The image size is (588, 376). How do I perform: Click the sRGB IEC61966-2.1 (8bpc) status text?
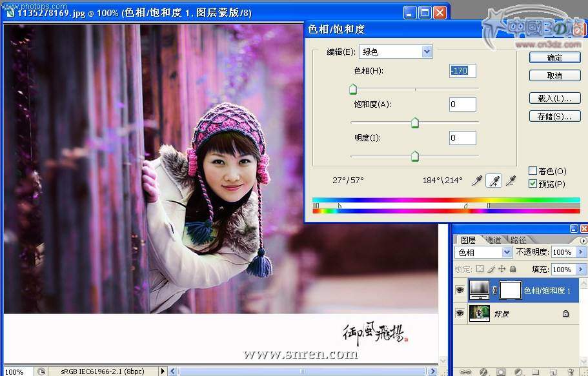coord(102,371)
